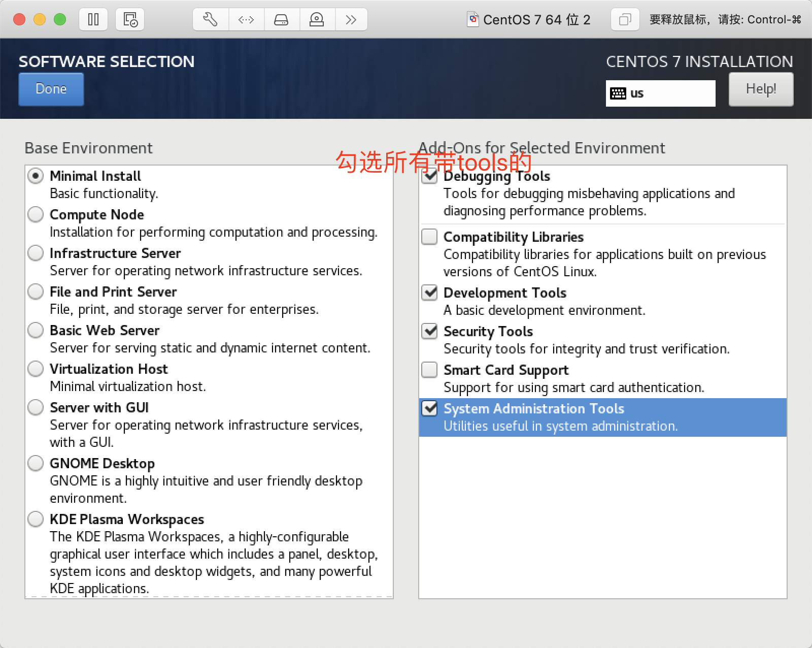Select Compute Node radio button

pyautogui.click(x=36, y=214)
